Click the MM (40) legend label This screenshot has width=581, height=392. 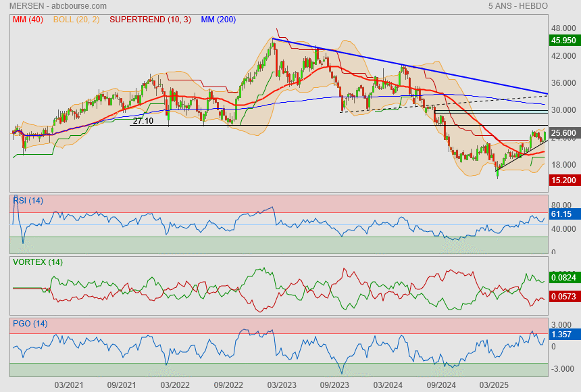click(28, 20)
